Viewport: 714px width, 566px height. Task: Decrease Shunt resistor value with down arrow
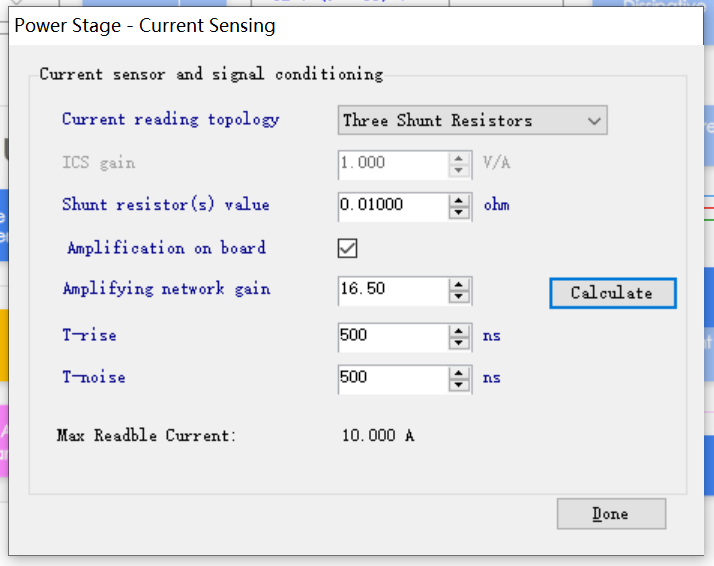tap(459, 212)
